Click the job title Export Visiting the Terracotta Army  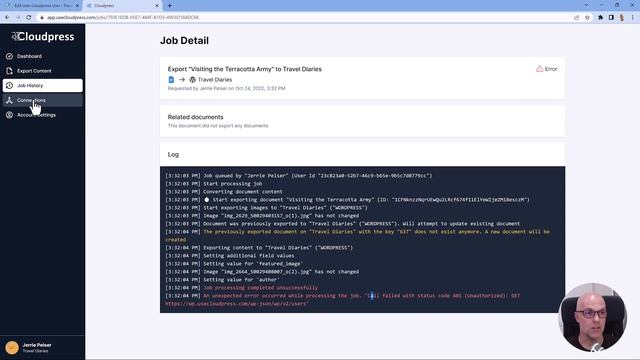pyautogui.click(x=244, y=69)
